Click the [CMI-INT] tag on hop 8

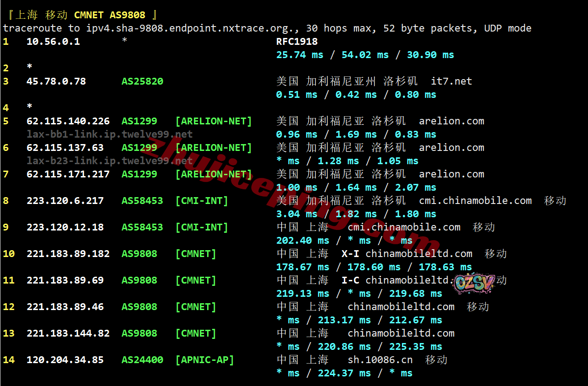(x=202, y=201)
